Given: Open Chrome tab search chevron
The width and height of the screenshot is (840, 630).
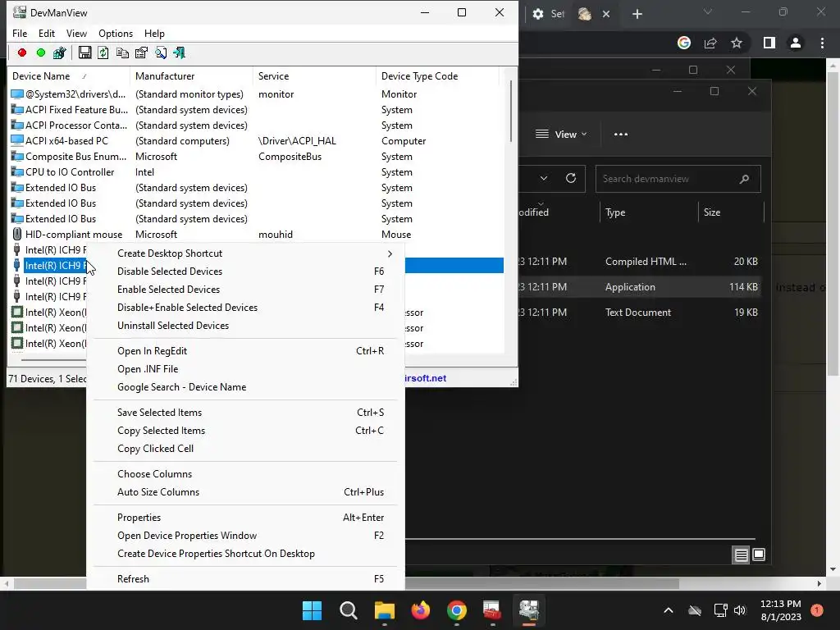Looking at the screenshot, I should [x=708, y=11].
